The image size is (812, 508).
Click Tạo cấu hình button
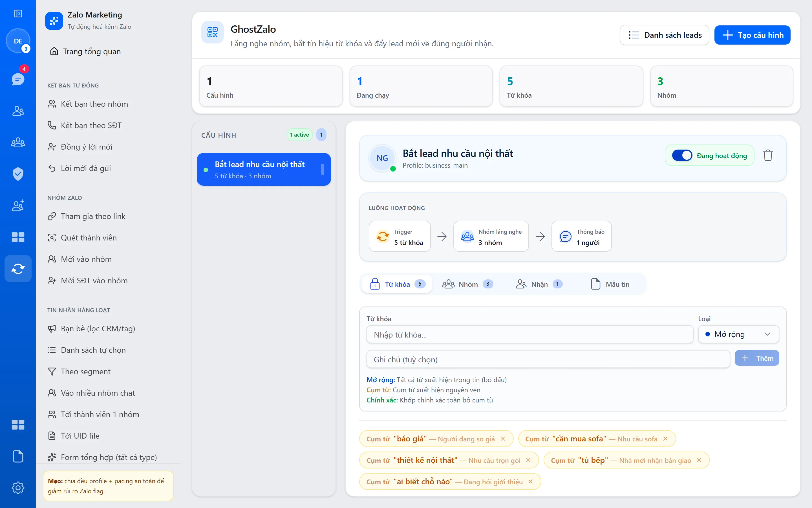(752, 35)
